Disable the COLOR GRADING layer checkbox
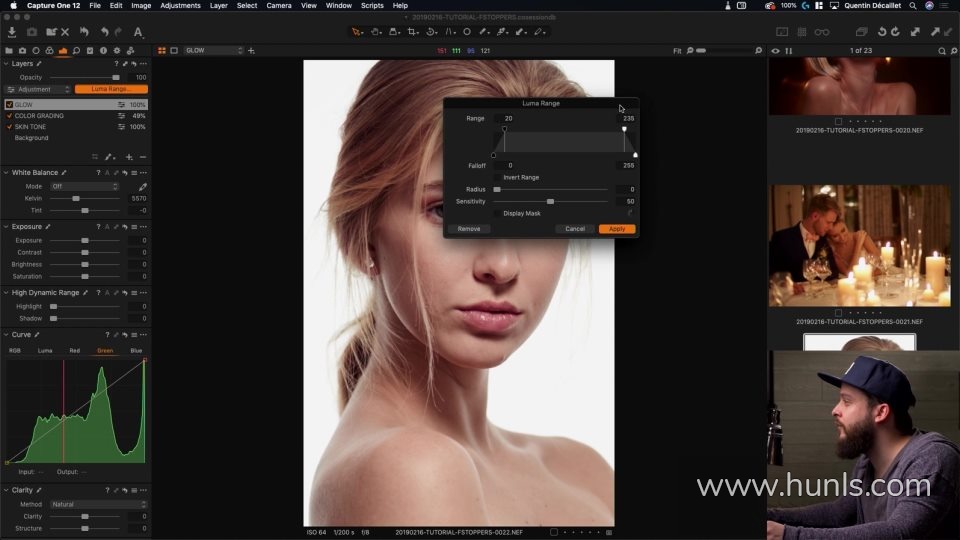Screen dimensions: 960x540 [x=10, y=116]
